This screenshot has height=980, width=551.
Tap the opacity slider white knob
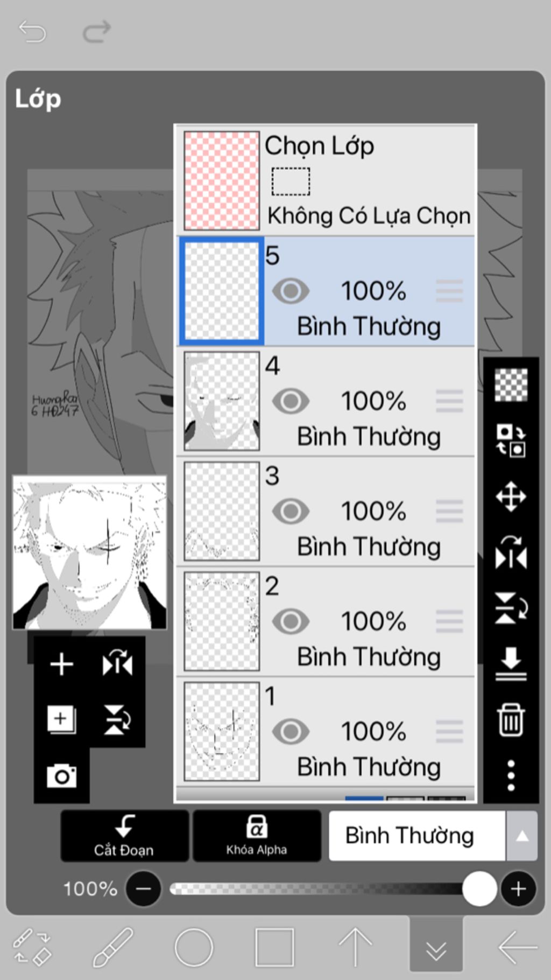pos(479,888)
